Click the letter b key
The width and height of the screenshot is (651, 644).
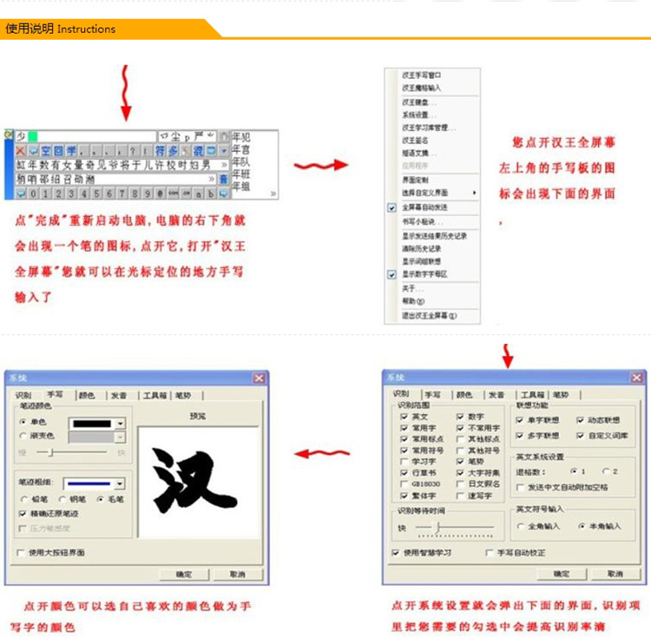coord(211,194)
